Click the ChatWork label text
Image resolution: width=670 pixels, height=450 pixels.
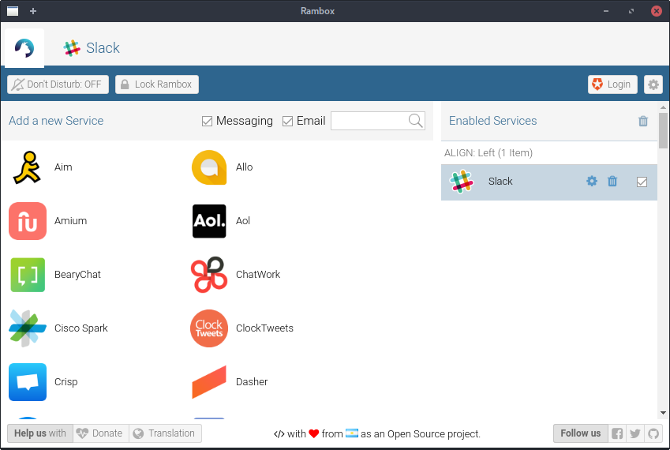point(258,274)
